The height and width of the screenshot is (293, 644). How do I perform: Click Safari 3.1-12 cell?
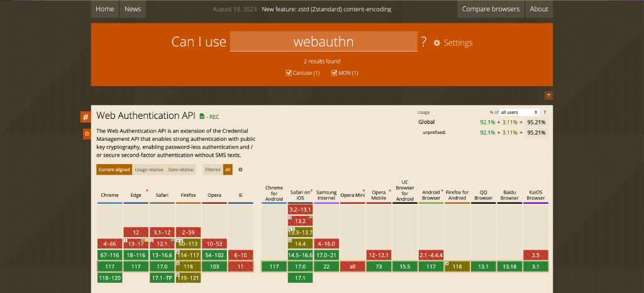(x=162, y=232)
